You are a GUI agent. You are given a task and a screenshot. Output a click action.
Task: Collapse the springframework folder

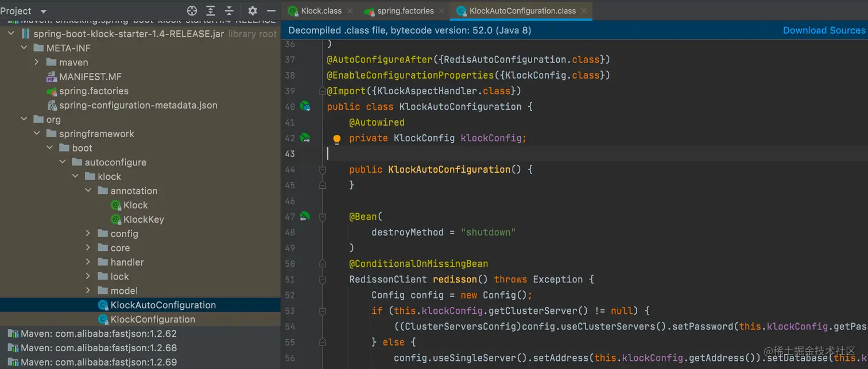point(37,134)
